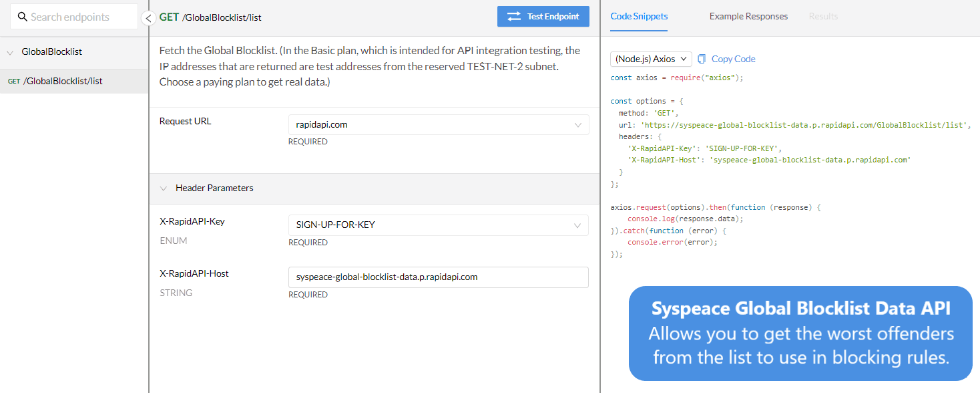Viewport: 980px width, 393px height.
Task: Open the Results tab
Action: 823,16
